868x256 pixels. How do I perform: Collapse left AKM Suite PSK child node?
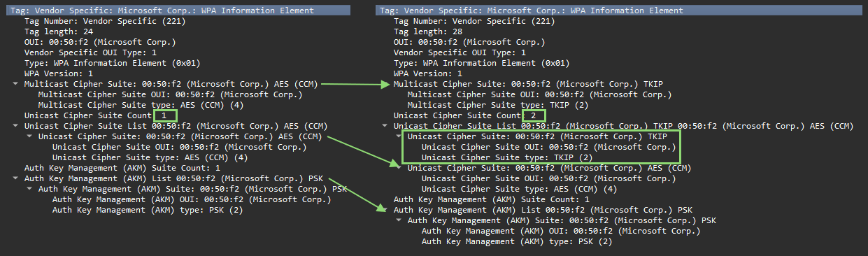click(x=29, y=189)
